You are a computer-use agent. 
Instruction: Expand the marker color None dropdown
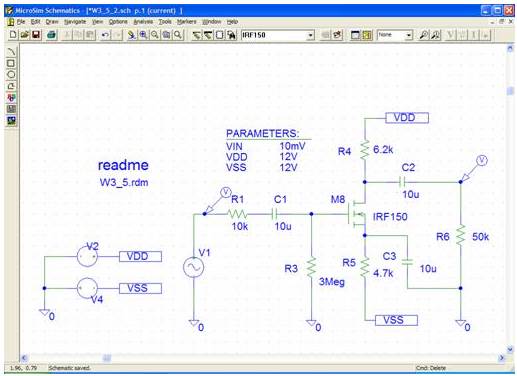click(x=409, y=35)
